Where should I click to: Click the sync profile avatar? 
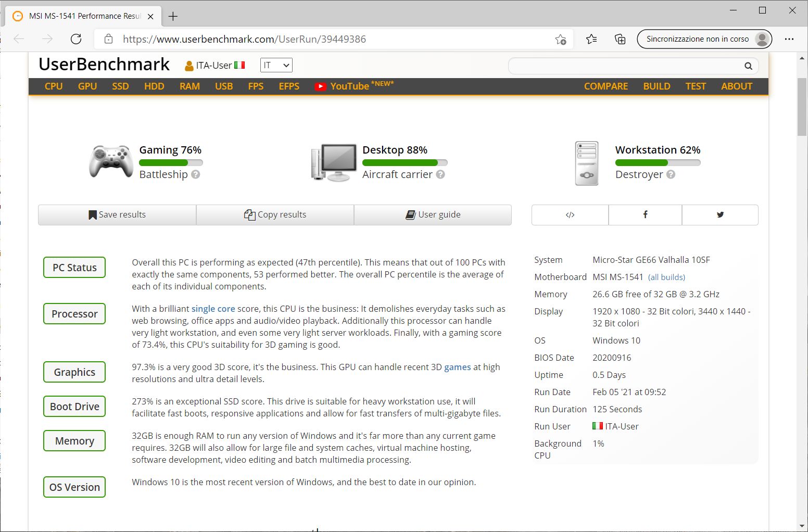pyautogui.click(x=763, y=39)
